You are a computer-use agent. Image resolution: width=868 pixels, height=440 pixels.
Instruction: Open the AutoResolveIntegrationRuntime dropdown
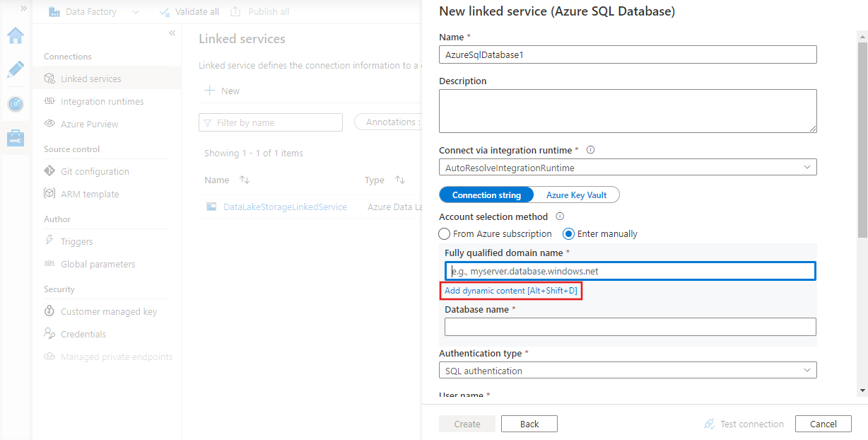(x=807, y=167)
